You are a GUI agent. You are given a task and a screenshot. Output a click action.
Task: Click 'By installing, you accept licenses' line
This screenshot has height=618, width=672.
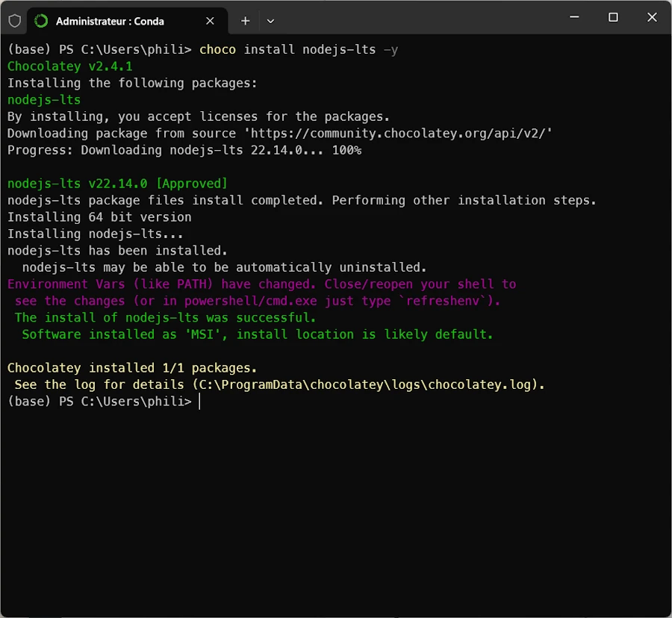coord(199,116)
